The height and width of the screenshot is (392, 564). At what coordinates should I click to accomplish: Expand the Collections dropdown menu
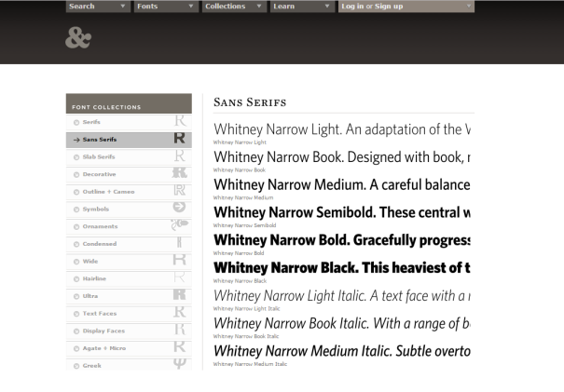click(x=234, y=7)
